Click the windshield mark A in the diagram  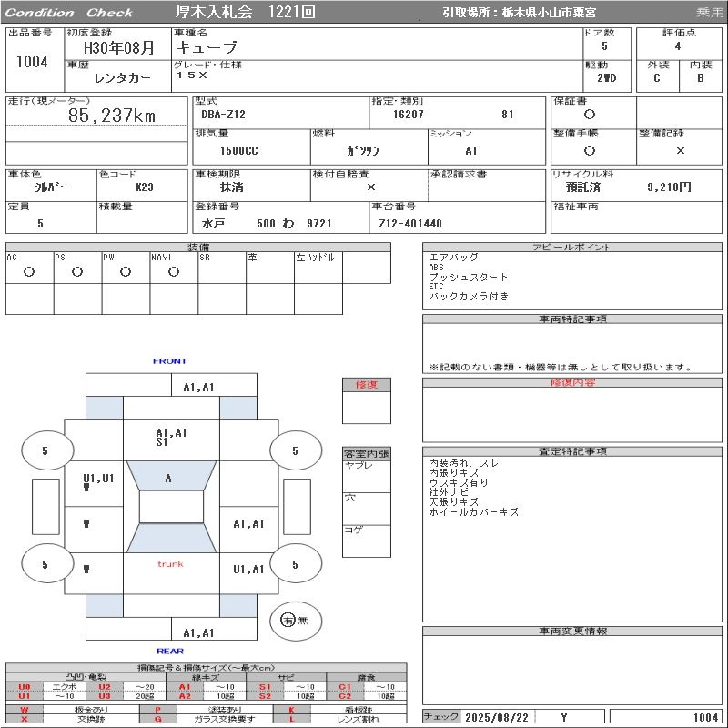pyautogui.click(x=168, y=478)
